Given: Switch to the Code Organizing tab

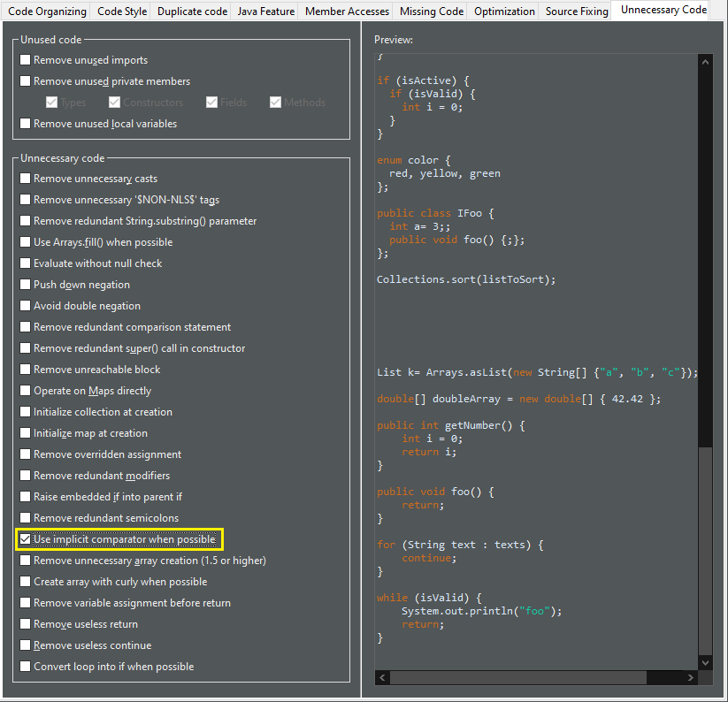Looking at the screenshot, I should tap(48, 11).
